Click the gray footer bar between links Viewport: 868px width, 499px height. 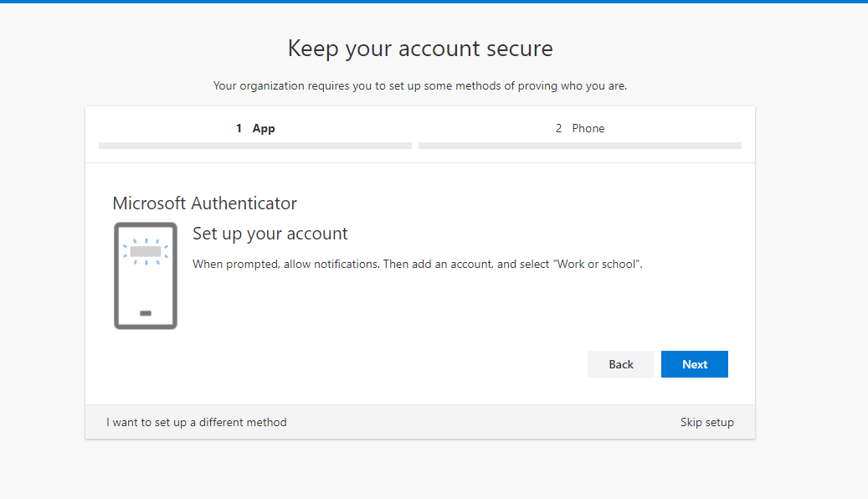click(x=483, y=422)
